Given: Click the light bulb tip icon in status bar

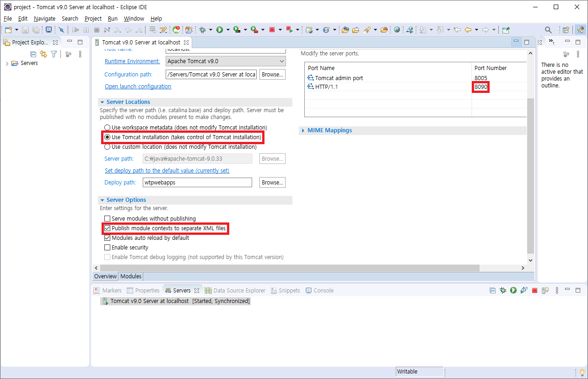Looking at the screenshot, I should 582,372.
